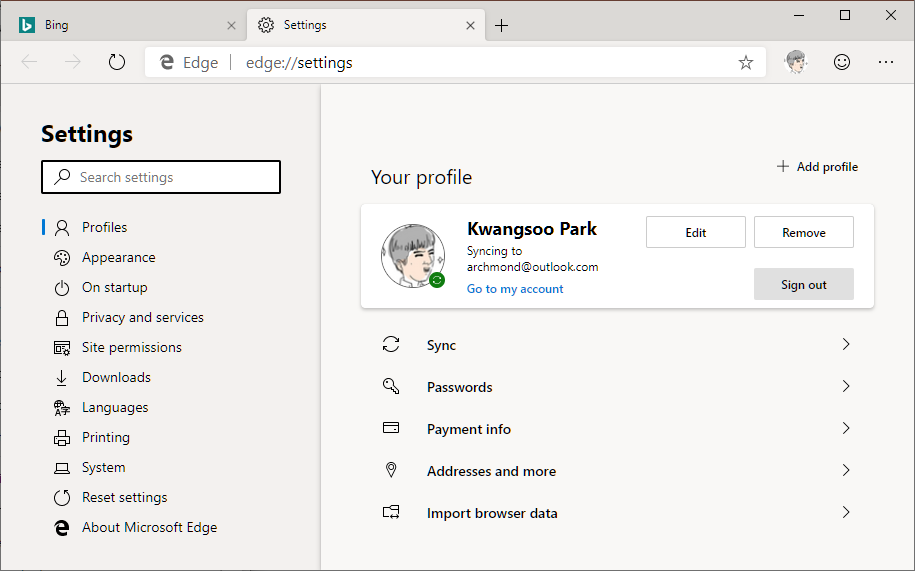Expand Import browser data row chevron
Viewport: 915px width, 571px height.
tap(846, 512)
